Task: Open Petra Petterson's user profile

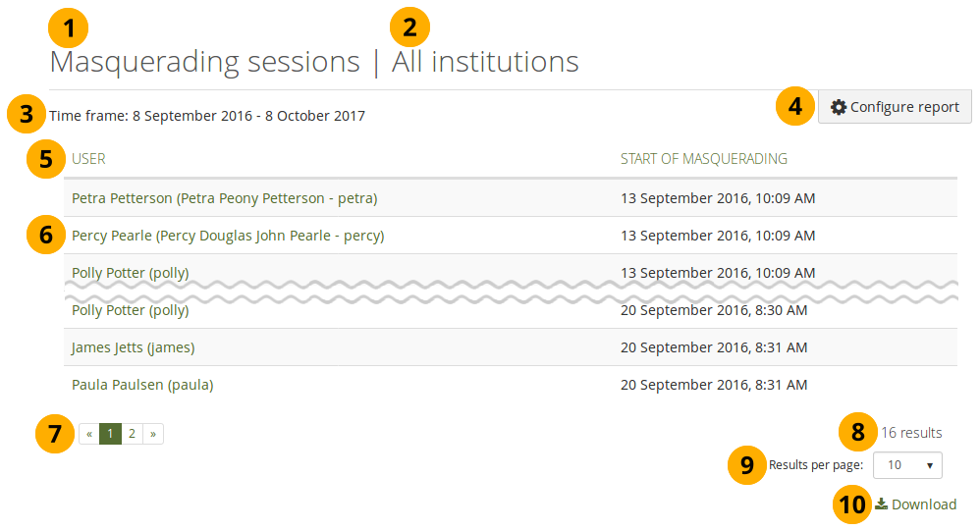Action: point(224,198)
